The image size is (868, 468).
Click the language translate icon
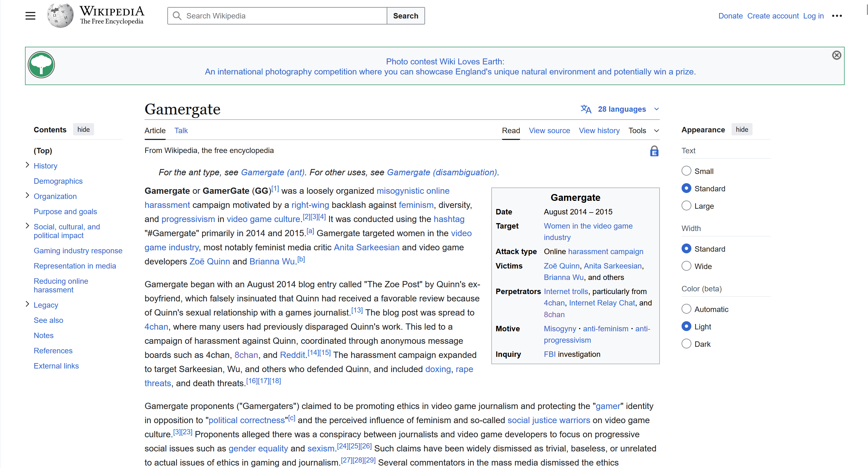[x=586, y=109]
